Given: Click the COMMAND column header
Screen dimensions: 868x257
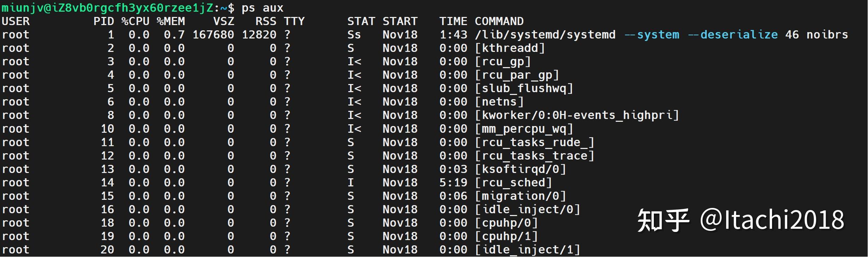Looking at the screenshot, I should 499,21.
